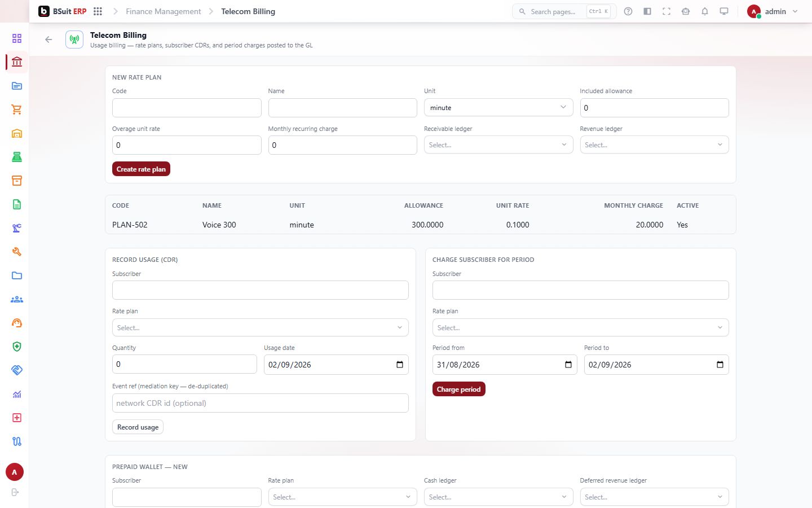
Task: Open the blue handshake sidebar icon
Action: tap(17, 370)
